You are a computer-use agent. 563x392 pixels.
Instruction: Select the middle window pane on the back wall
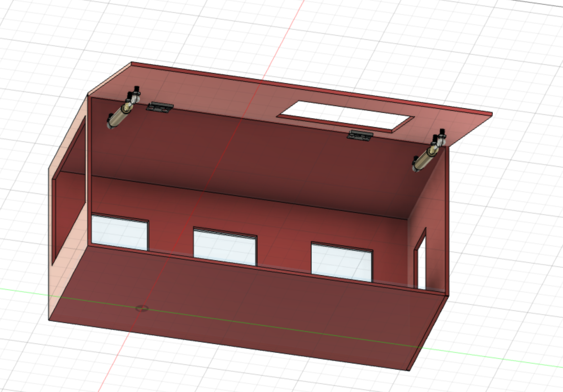pos(225,246)
